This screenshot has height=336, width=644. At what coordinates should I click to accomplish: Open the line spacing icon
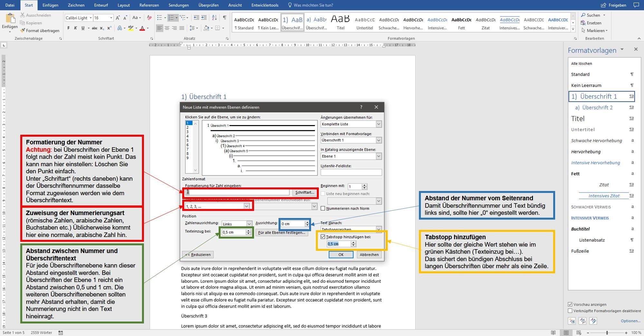[192, 28]
